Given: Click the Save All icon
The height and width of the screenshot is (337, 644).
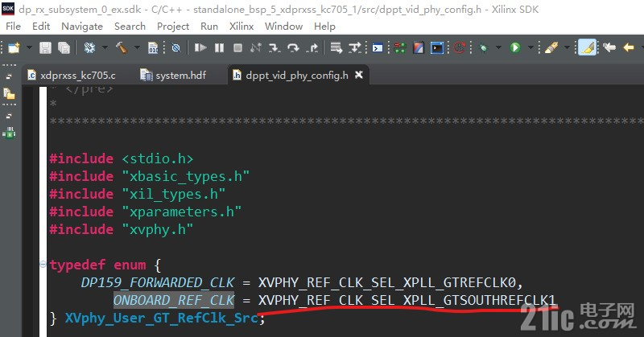Looking at the screenshot, I should pos(64,48).
